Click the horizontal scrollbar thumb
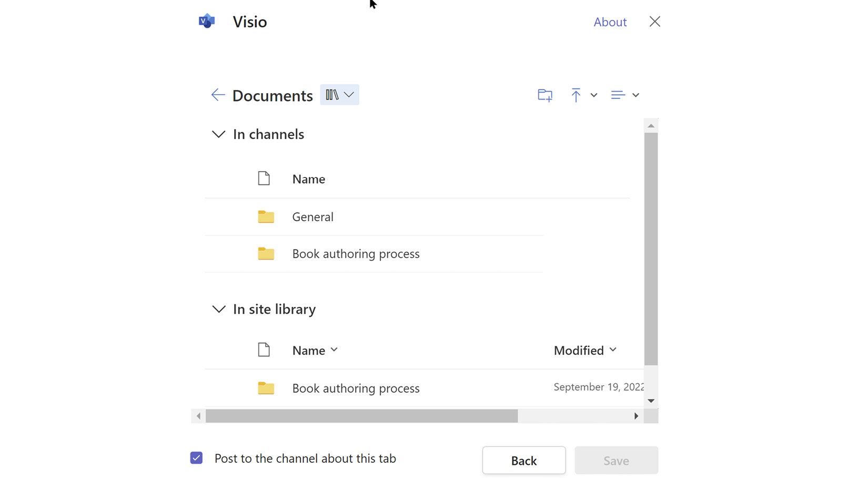 pos(362,416)
